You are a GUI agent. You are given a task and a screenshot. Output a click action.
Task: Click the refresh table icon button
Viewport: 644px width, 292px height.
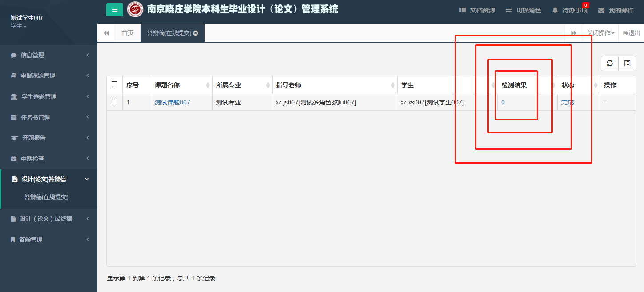click(x=610, y=63)
